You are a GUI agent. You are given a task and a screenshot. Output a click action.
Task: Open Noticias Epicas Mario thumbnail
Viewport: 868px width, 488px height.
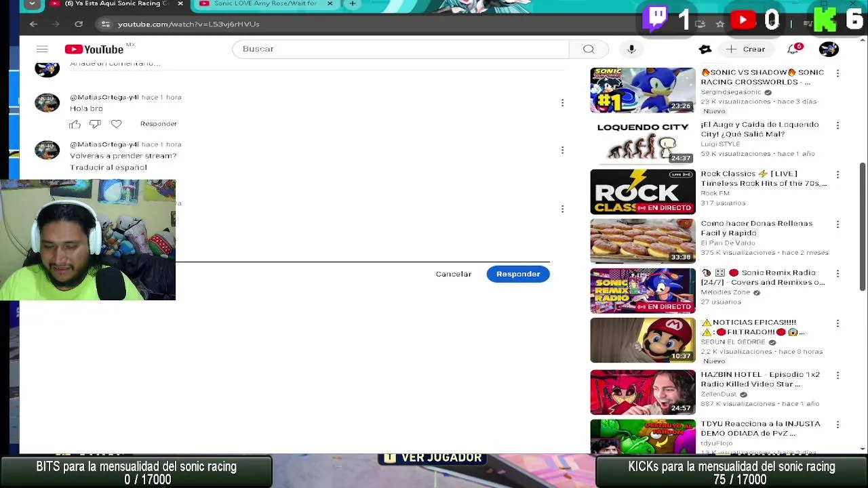tap(643, 340)
